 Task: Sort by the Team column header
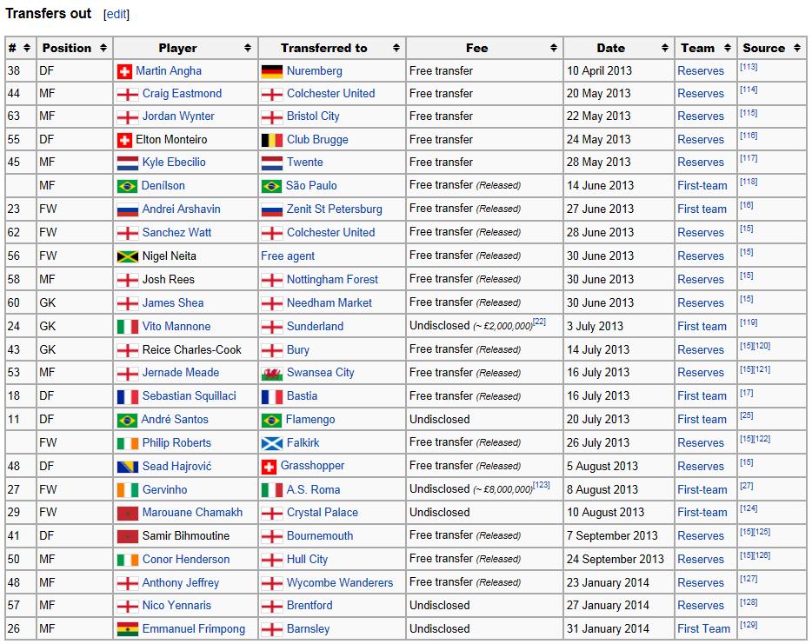697,49
